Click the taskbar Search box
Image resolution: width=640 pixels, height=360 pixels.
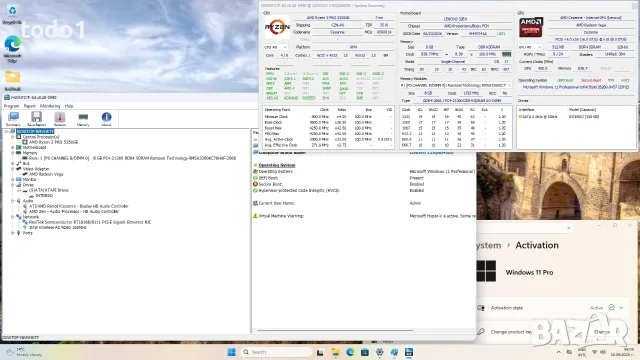pos(276,352)
